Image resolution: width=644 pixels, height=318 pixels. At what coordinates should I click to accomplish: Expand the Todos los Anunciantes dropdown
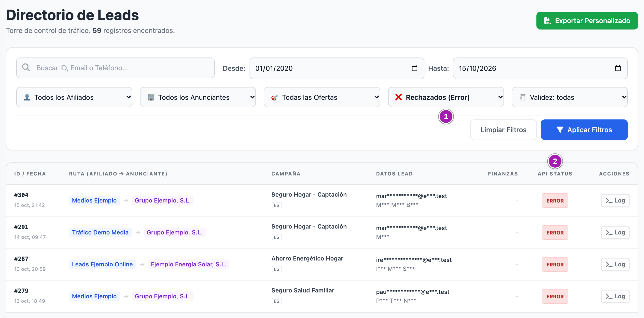(x=198, y=97)
